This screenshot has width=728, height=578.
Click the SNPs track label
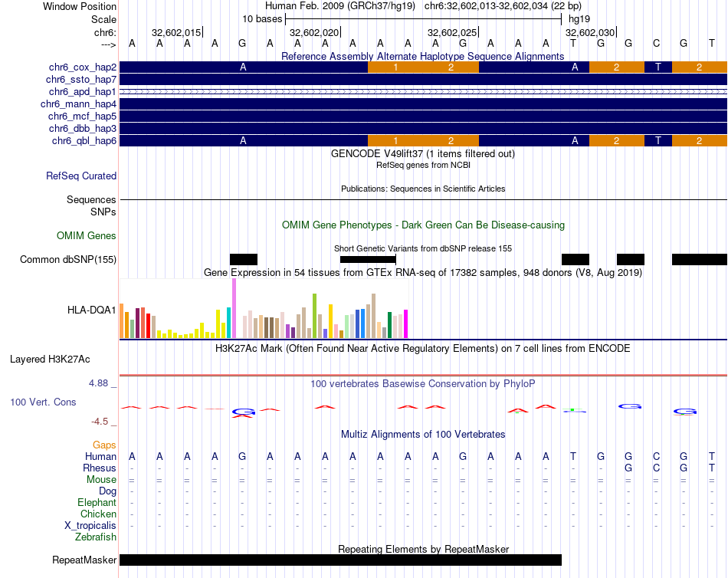point(103,212)
